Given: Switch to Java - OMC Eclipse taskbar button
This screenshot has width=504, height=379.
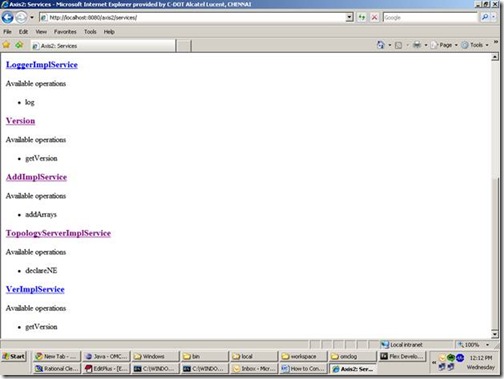Looking at the screenshot, I should click(106, 356).
